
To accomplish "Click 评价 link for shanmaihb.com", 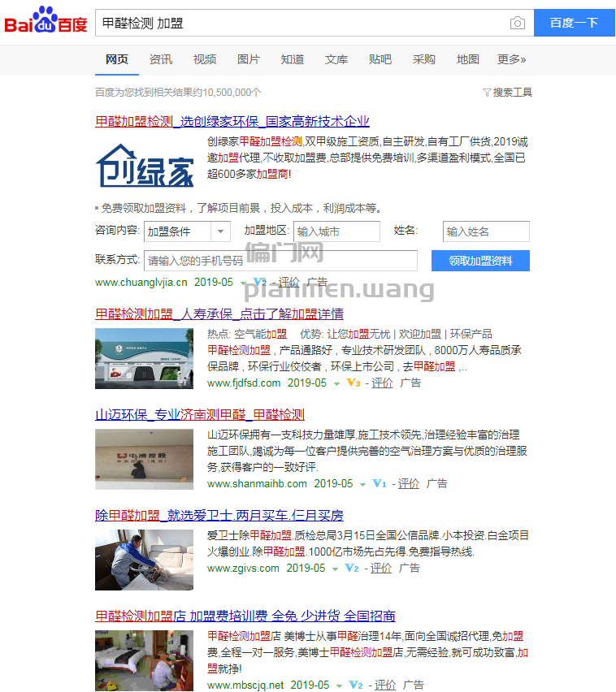I will (x=409, y=483).
